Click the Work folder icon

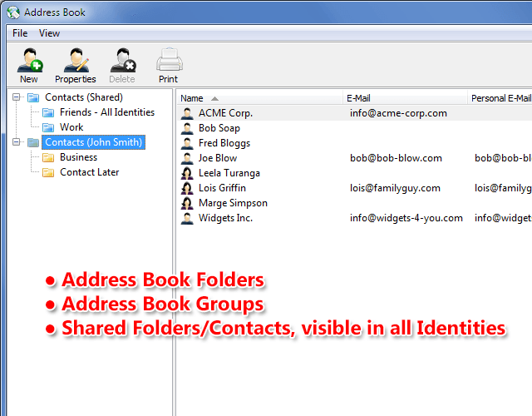coord(48,127)
